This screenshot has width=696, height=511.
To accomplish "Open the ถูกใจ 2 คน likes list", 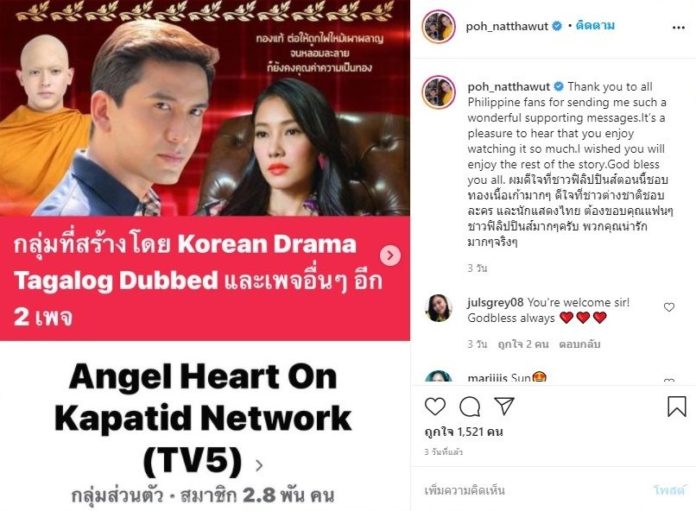I will pos(523,344).
